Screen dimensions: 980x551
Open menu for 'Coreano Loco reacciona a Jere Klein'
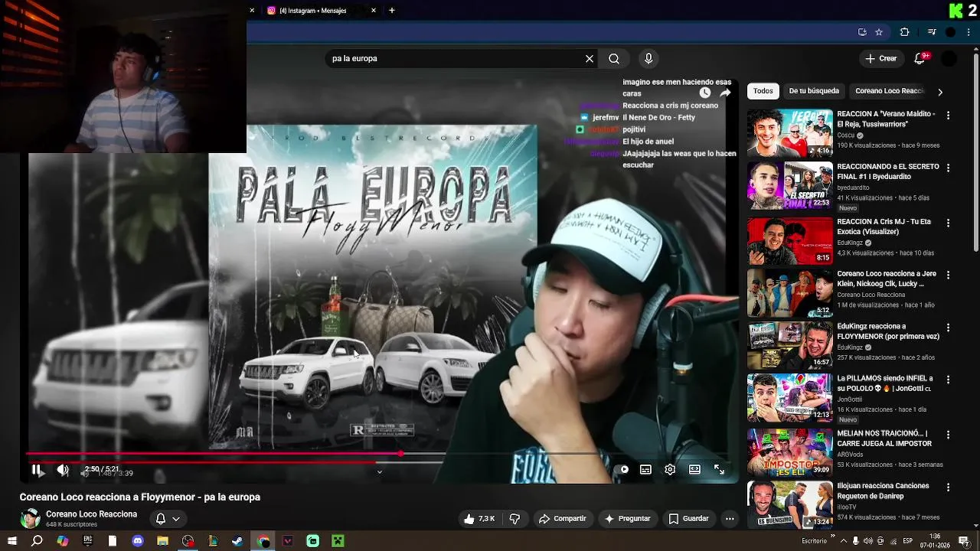(x=948, y=275)
